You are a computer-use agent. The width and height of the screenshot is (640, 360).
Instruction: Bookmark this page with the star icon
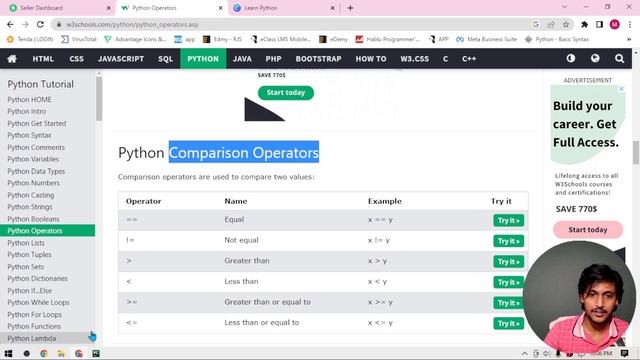pyautogui.click(x=566, y=24)
